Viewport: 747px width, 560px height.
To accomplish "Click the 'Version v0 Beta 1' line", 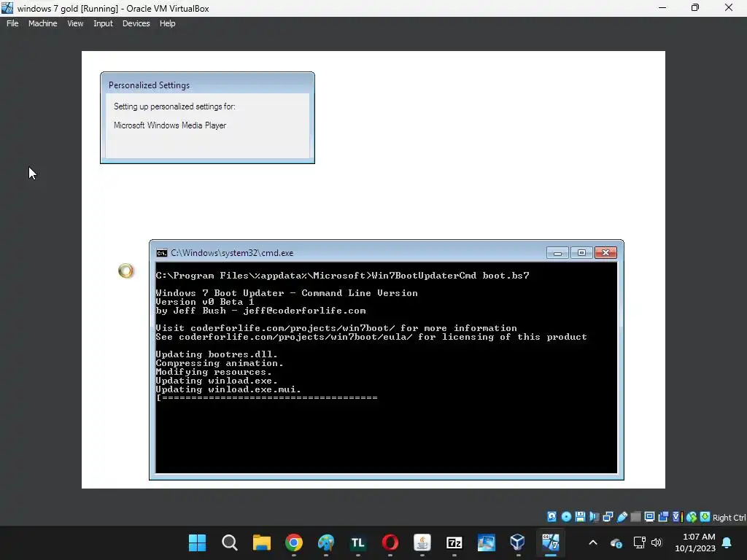I will [x=205, y=301].
